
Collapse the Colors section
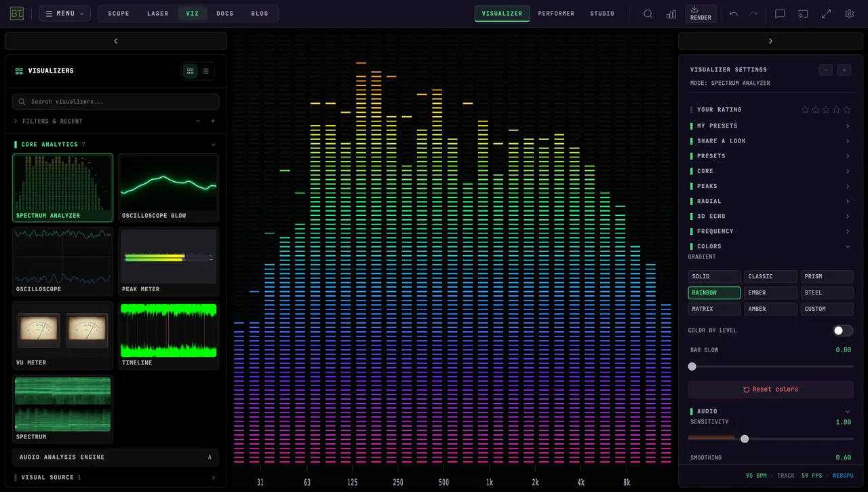click(x=770, y=246)
